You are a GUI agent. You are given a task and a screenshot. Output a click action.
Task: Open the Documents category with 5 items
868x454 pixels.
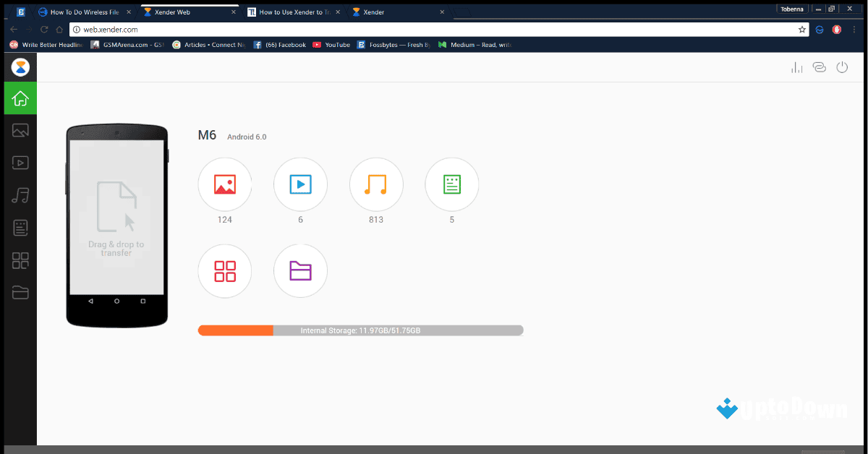coord(451,184)
